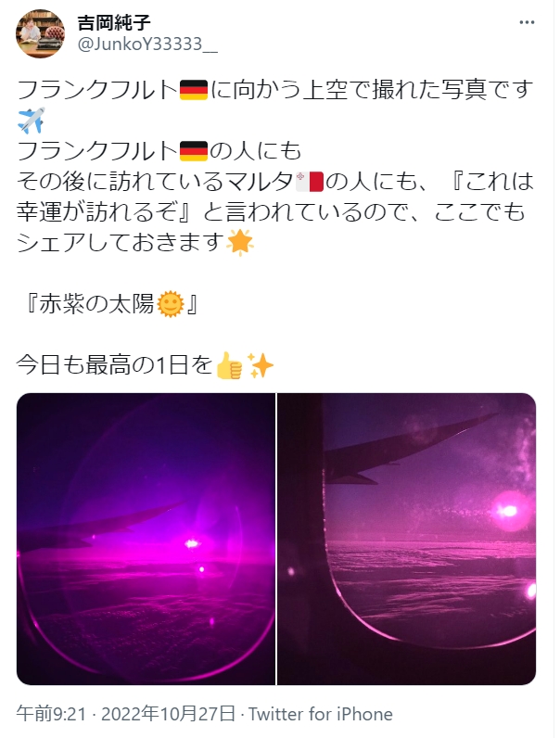This screenshot has height=738, width=560.
Task: Open the 吉岡純子 display name profile
Action: [x=113, y=22]
